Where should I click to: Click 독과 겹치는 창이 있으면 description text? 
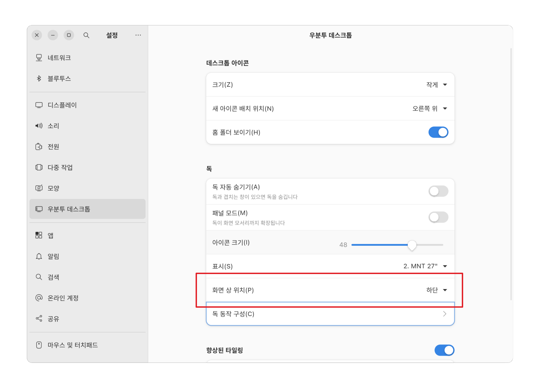255,197
